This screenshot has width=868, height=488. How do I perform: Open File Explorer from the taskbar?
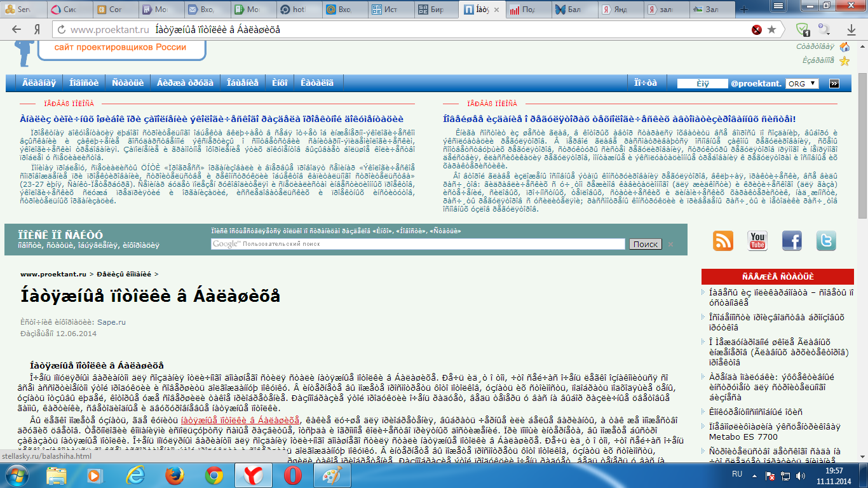[57, 475]
